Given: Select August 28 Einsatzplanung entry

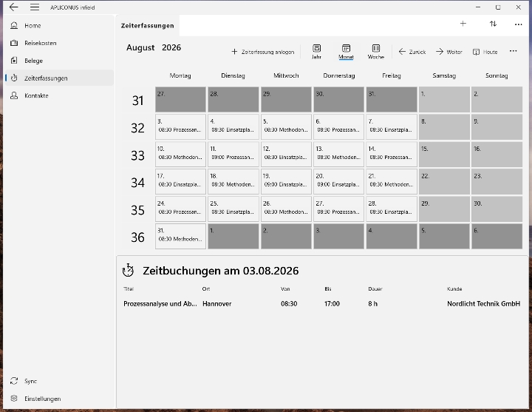Looking at the screenshot, I should [x=391, y=212].
